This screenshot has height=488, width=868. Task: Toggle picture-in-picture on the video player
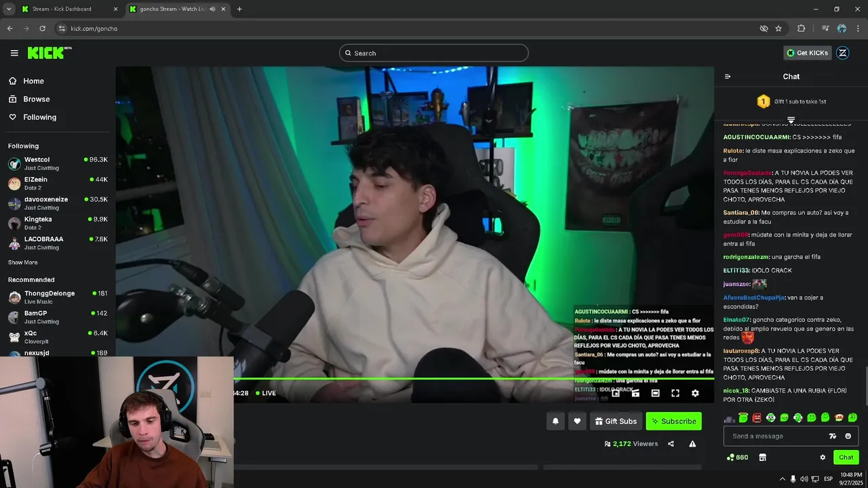click(x=616, y=393)
